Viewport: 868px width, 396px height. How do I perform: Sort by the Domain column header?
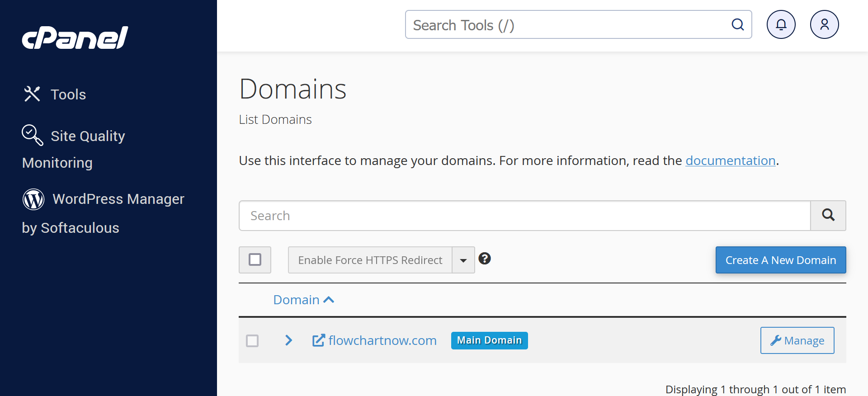[304, 300]
